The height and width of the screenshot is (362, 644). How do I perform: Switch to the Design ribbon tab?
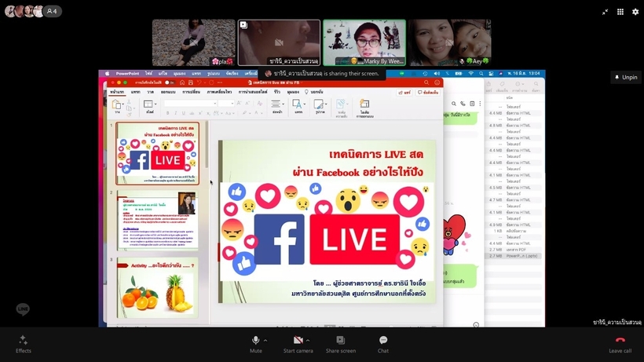pyautogui.click(x=168, y=92)
